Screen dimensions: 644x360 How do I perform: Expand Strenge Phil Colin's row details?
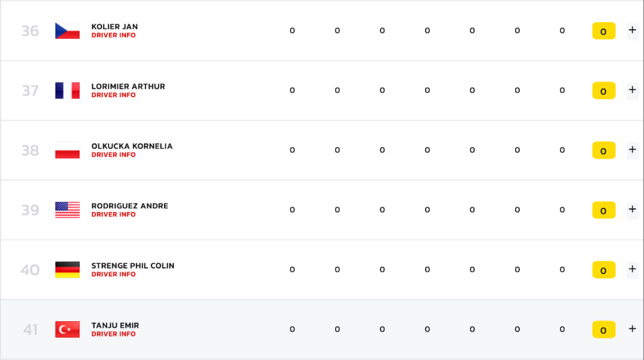point(632,269)
